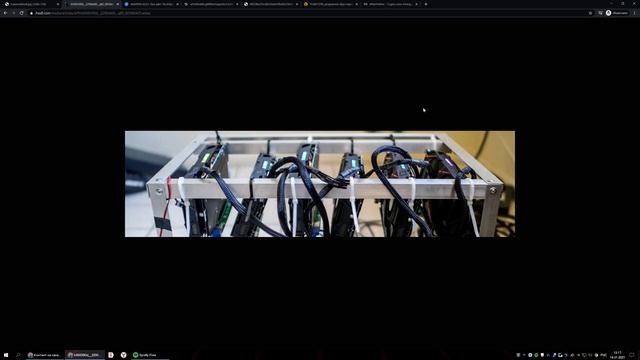Screen dimensions: 640x360
Task: Click the mining rig photo
Action: point(320,184)
